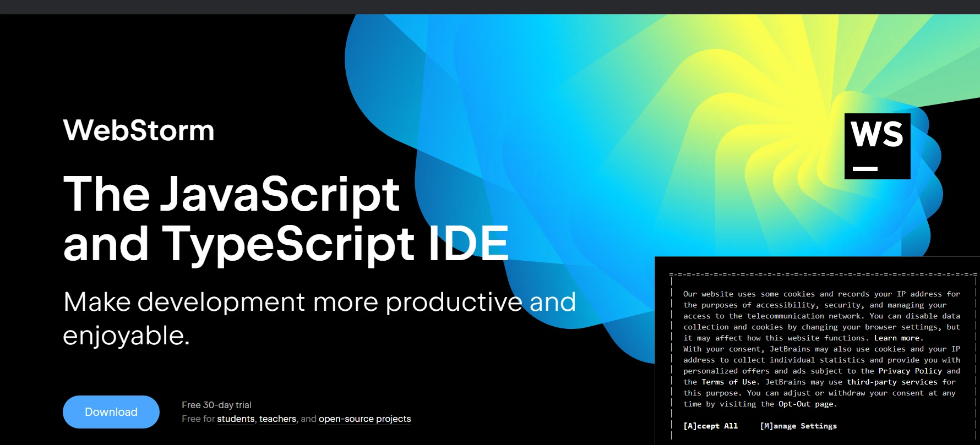Choose [A]ccept All in cookie notice

point(710,426)
